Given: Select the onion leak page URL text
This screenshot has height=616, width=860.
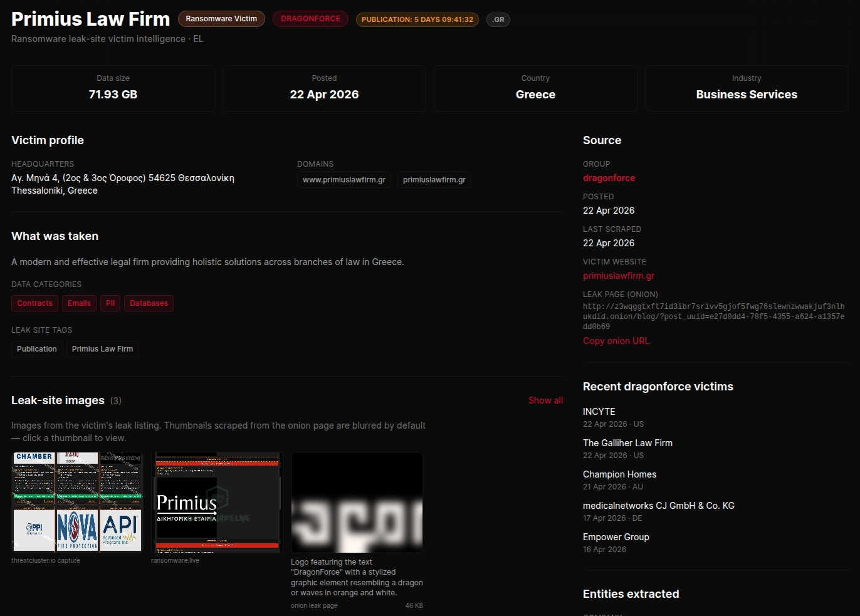Looking at the screenshot, I should 714,316.
